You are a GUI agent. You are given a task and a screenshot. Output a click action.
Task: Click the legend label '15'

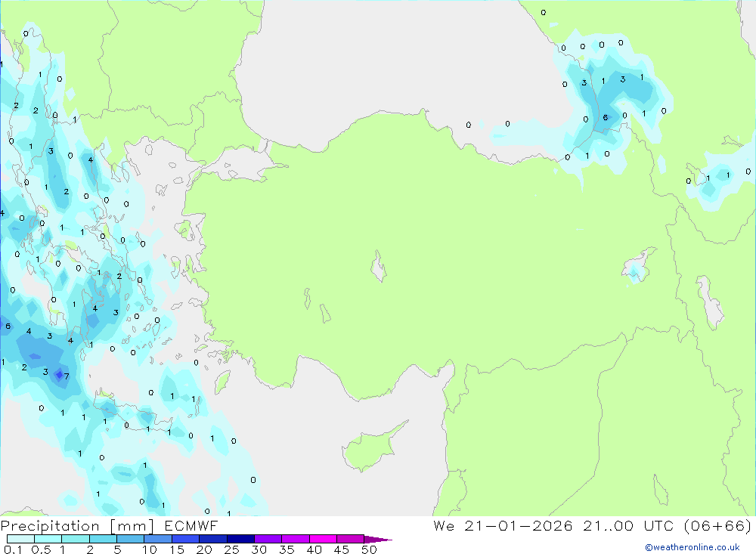point(177,549)
